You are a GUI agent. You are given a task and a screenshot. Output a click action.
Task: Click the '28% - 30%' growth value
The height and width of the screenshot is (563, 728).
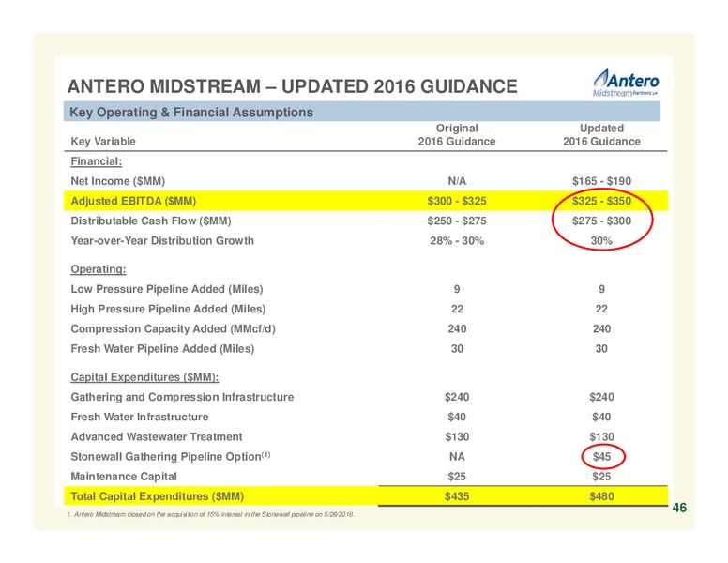pyautogui.click(x=457, y=240)
